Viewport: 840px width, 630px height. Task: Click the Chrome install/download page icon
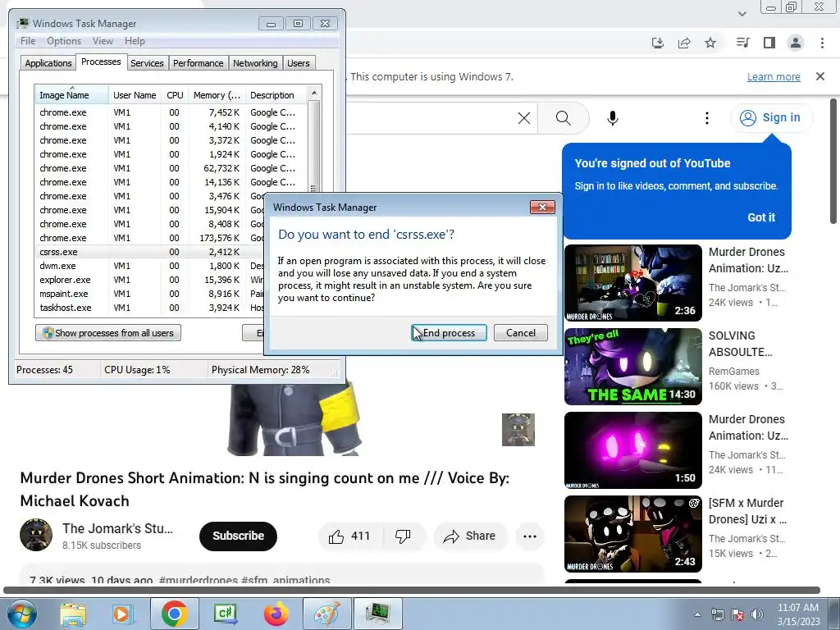[x=657, y=43]
